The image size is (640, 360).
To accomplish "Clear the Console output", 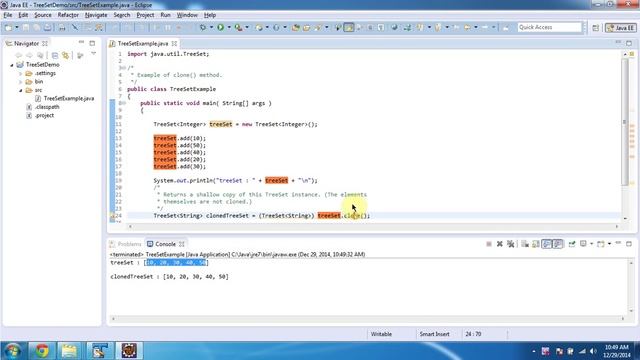I will tap(525, 244).
